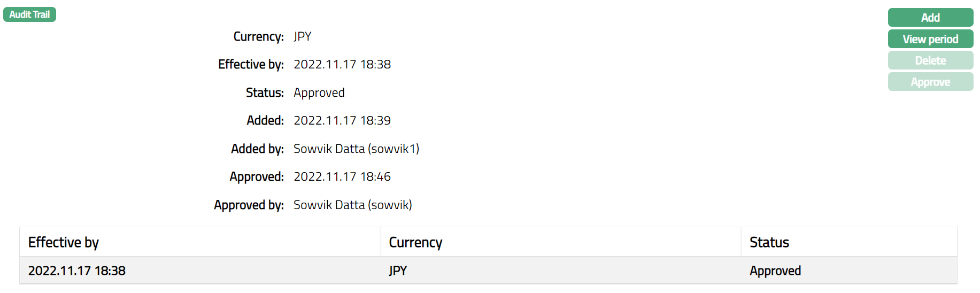
Task: Click the "Approved by:" field label
Action: tap(249, 205)
